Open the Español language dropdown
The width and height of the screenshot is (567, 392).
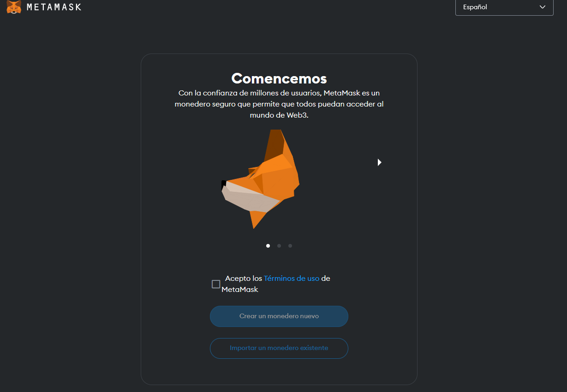[504, 7]
